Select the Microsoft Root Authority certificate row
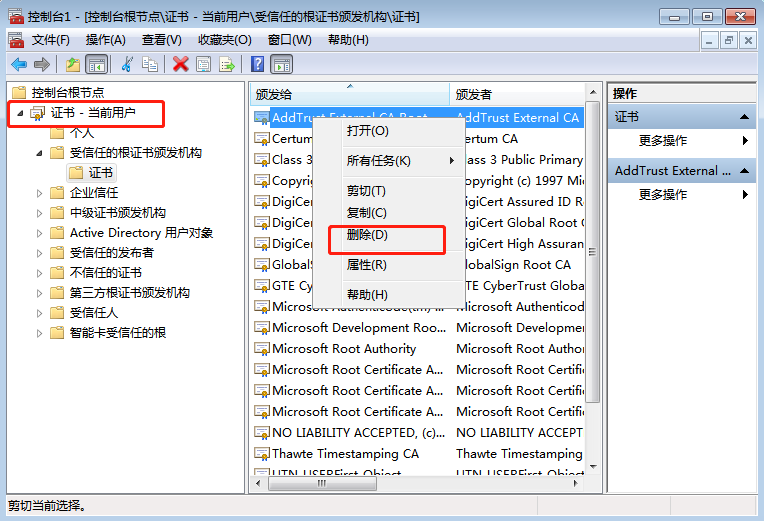 [x=344, y=348]
